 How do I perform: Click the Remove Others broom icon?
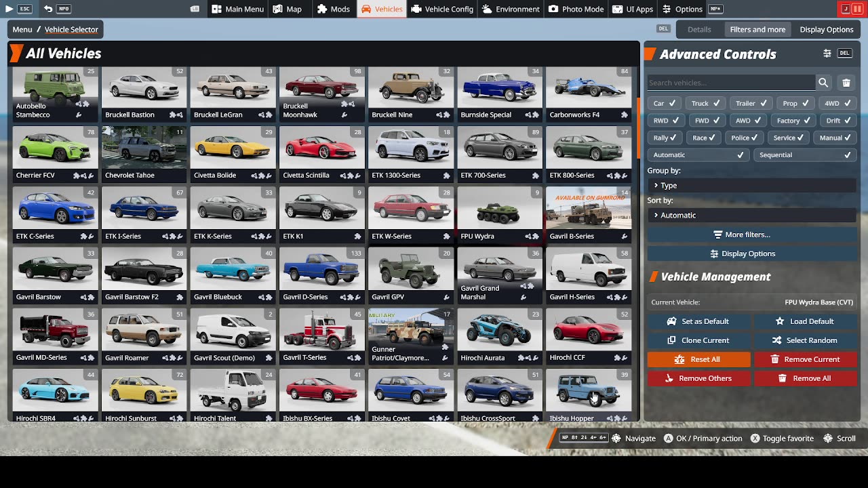coord(669,378)
